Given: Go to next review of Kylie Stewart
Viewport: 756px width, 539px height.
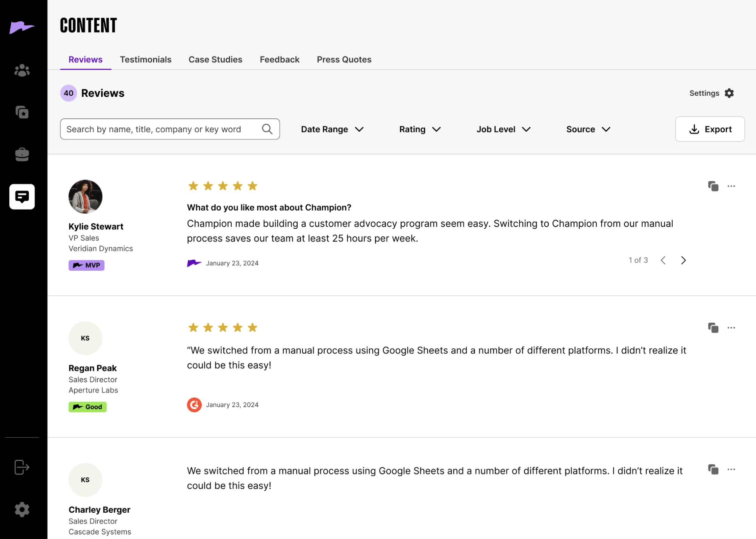Looking at the screenshot, I should (683, 260).
